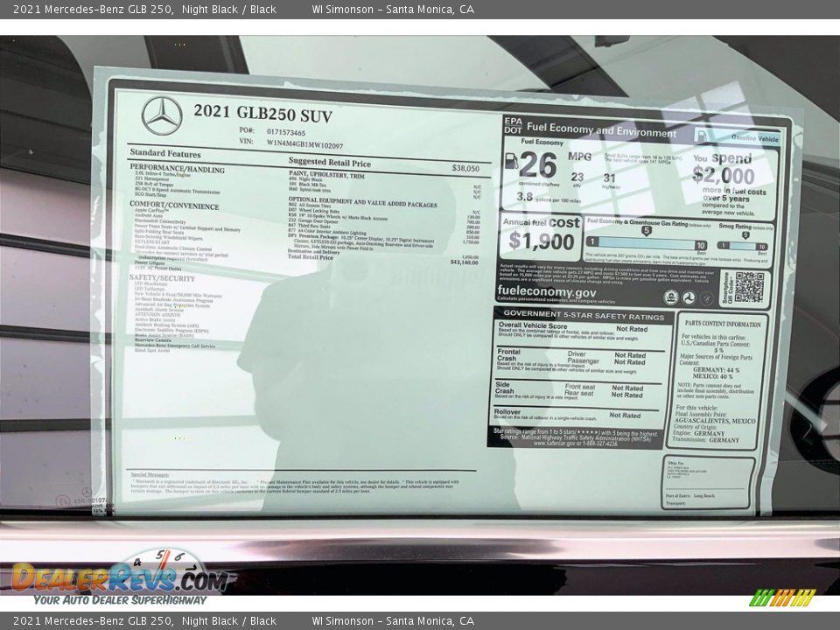Click the top caption '2021 Mercedes-Benz GLB 250'
The height and width of the screenshot is (630, 840).
(93, 9)
